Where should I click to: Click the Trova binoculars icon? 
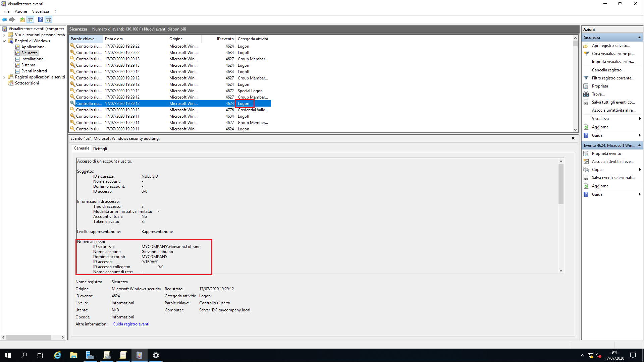pos(586,94)
